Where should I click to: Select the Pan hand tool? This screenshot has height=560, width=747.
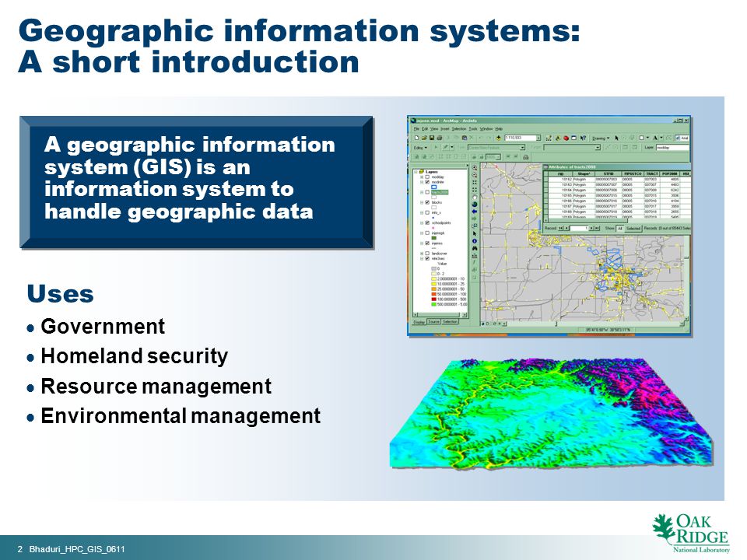[475, 197]
